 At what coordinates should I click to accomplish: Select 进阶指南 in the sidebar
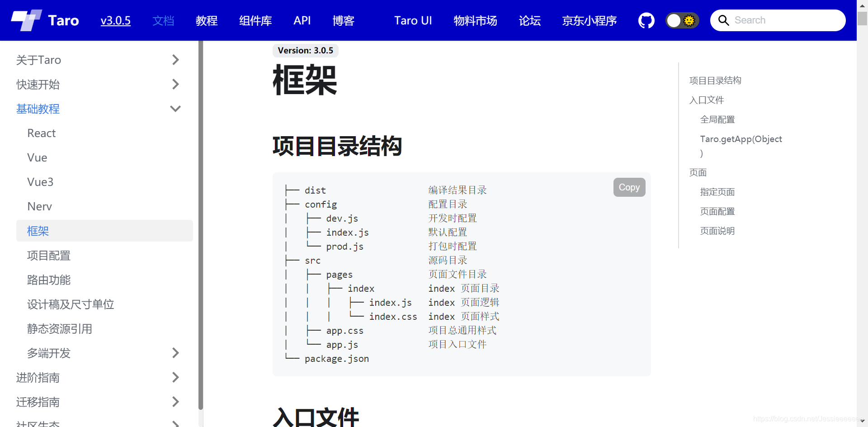[38, 377]
